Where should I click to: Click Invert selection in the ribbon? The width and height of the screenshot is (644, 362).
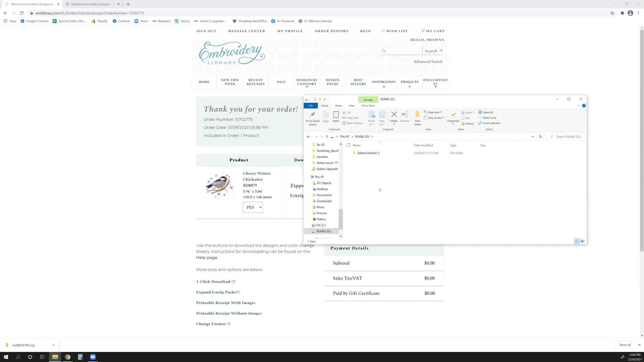490,123
